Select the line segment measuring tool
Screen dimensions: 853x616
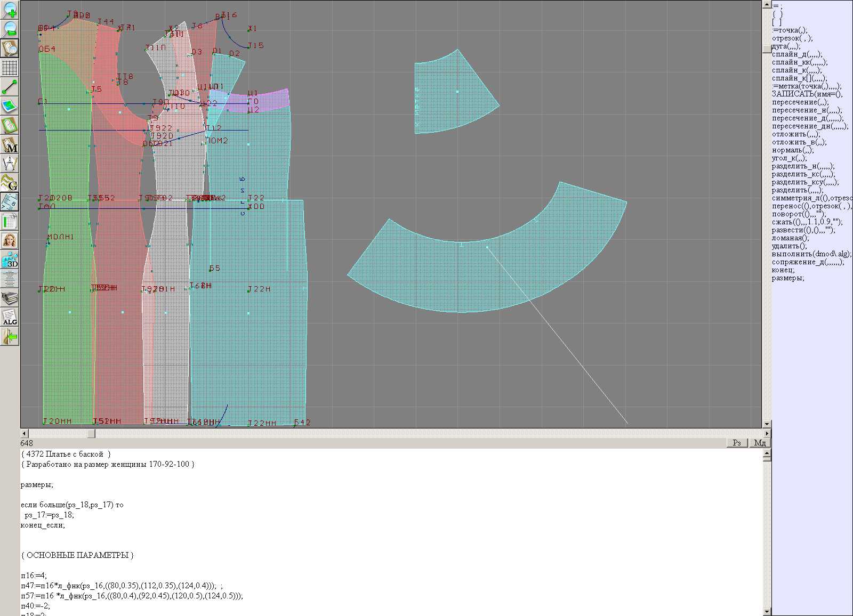[10, 87]
